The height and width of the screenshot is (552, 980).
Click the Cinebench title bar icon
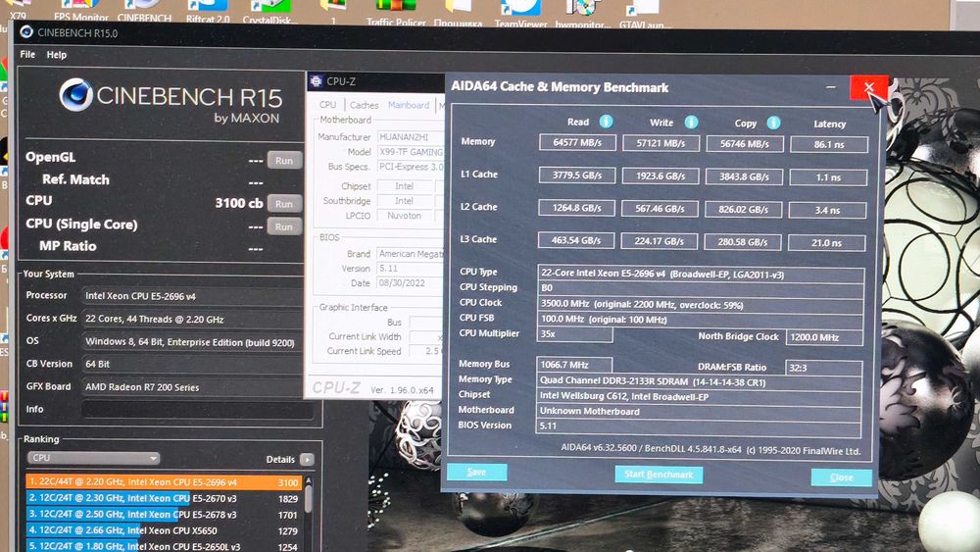coord(26,32)
